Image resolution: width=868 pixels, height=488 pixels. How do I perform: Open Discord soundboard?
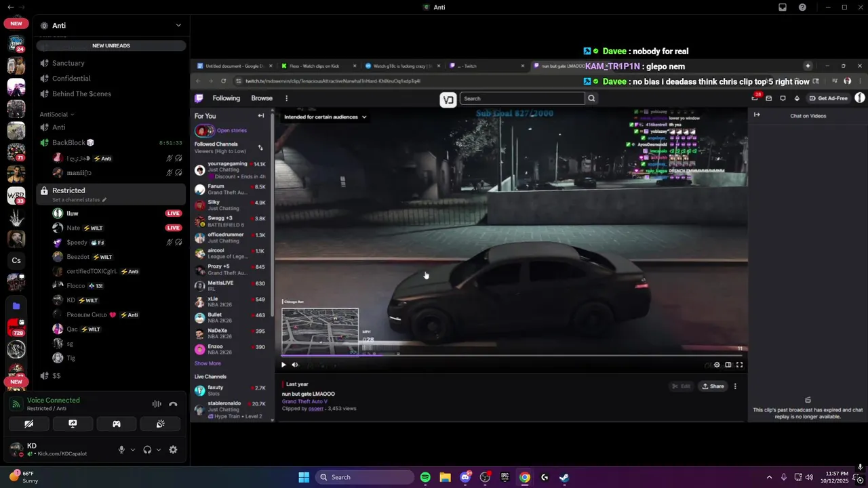click(160, 424)
